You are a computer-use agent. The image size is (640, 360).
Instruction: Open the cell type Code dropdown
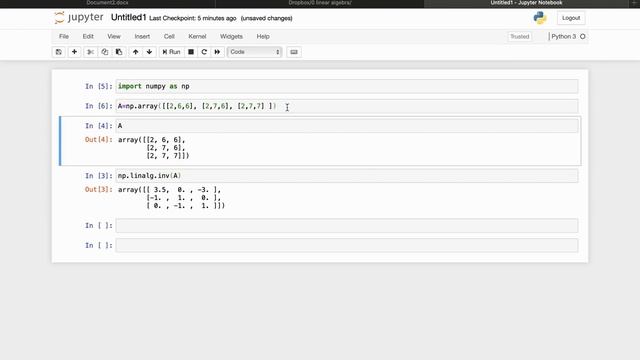254,52
